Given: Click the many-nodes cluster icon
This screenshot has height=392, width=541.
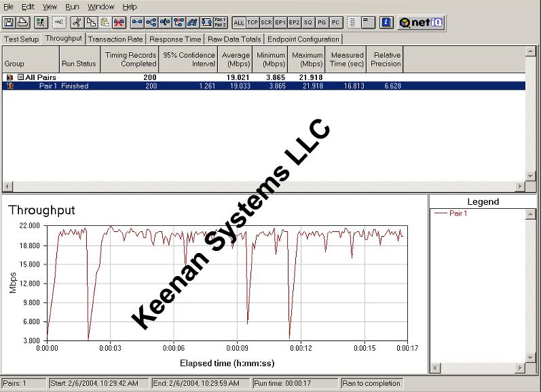Looking at the screenshot, I should click(193, 23).
